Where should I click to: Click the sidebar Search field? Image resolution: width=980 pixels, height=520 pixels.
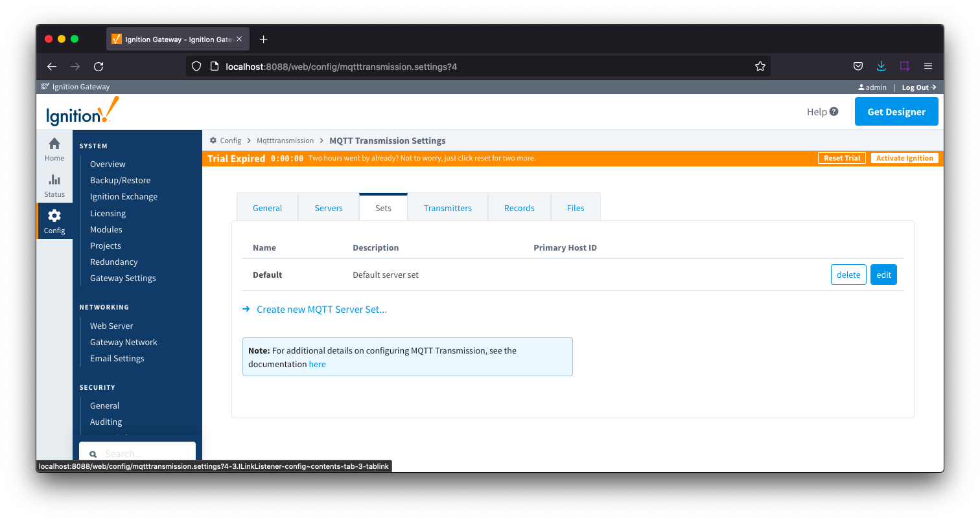point(137,452)
